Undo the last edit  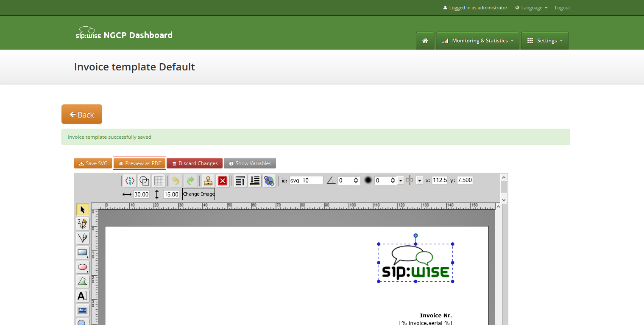click(175, 180)
